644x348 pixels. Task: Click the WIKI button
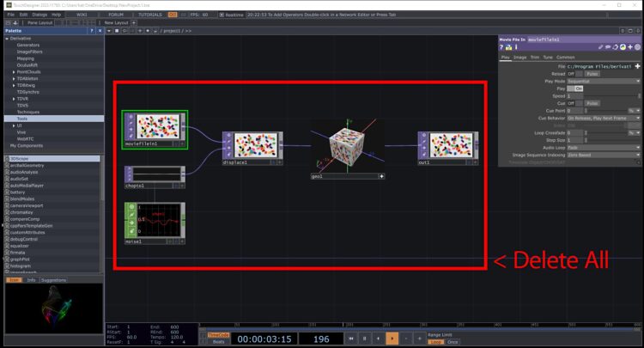pos(82,15)
